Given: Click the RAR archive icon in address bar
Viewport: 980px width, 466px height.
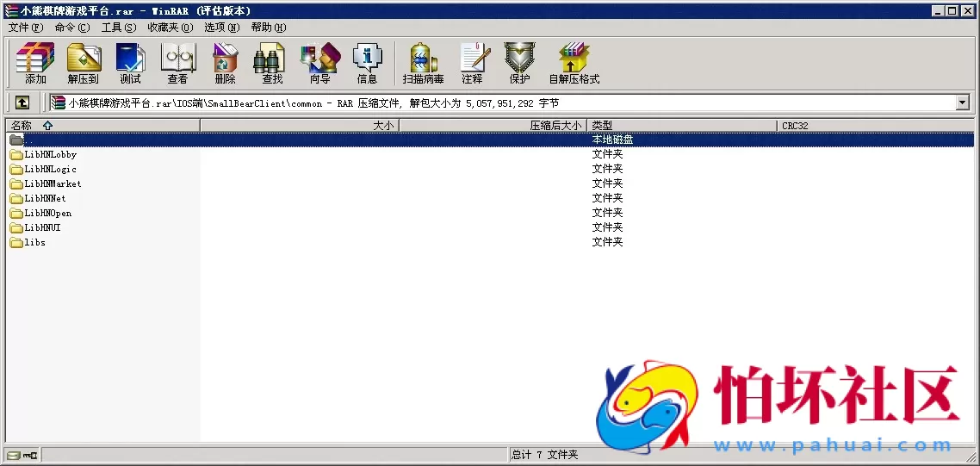Looking at the screenshot, I should point(58,102).
